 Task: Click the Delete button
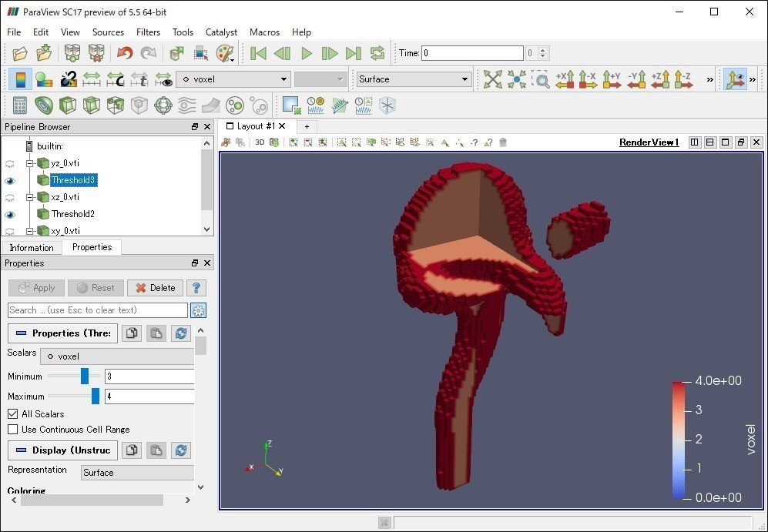[x=155, y=288]
